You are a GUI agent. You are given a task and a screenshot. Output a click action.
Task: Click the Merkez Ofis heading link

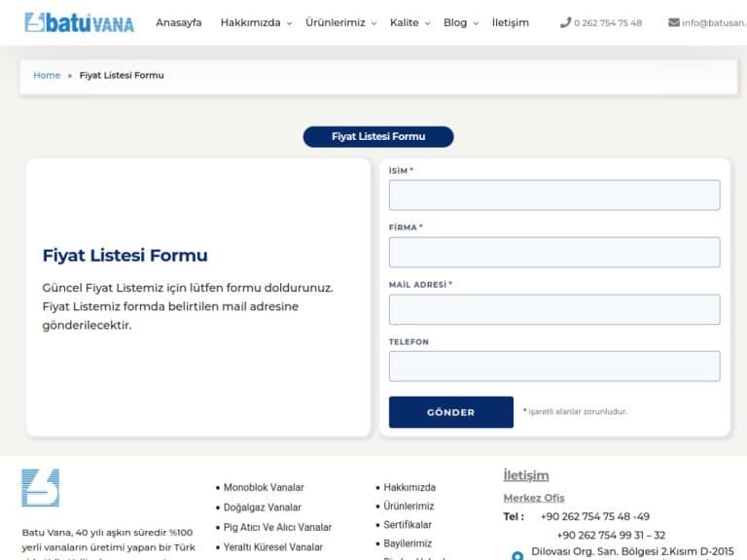click(534, 498)
